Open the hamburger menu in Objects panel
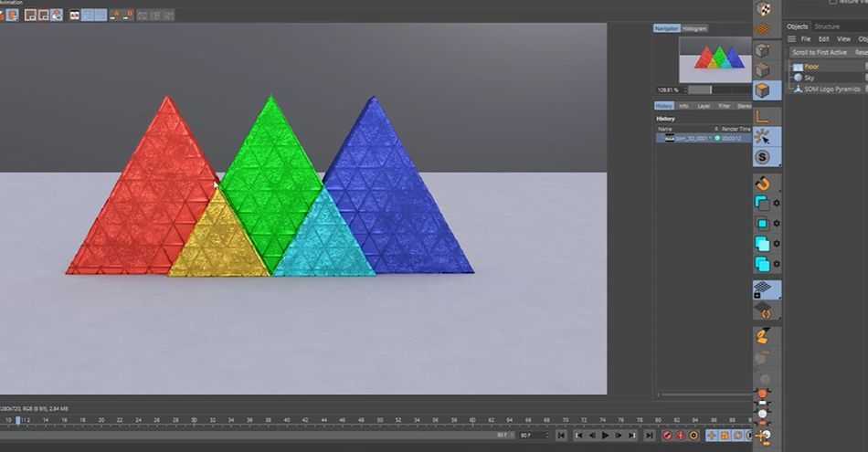This screenshot has height=452, width=868. pyautogui.click(x=791, y=38)
